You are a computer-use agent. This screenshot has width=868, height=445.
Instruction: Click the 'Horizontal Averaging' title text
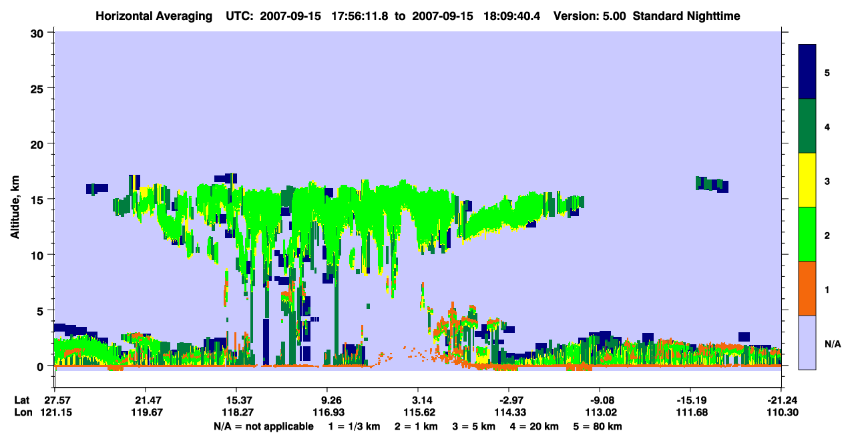(153, 15)
